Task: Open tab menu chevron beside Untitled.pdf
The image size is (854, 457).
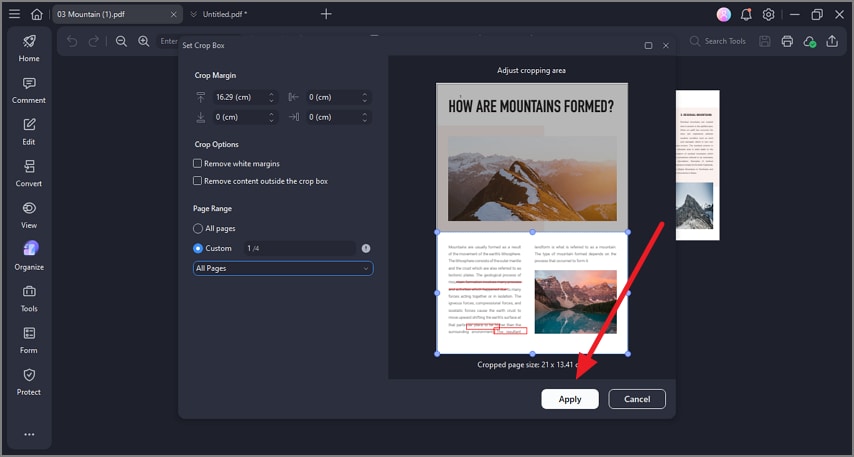Action: (193, 14)
